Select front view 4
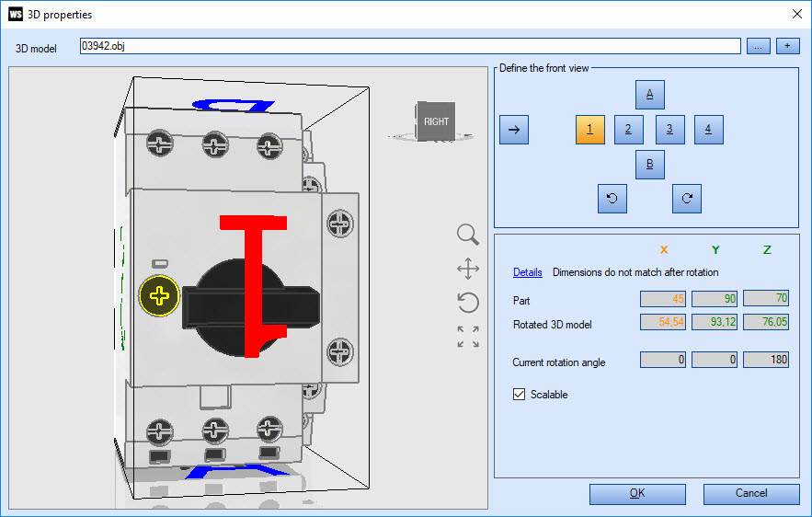Viewport: 812px width, 517px height. [x=708, y=130]
